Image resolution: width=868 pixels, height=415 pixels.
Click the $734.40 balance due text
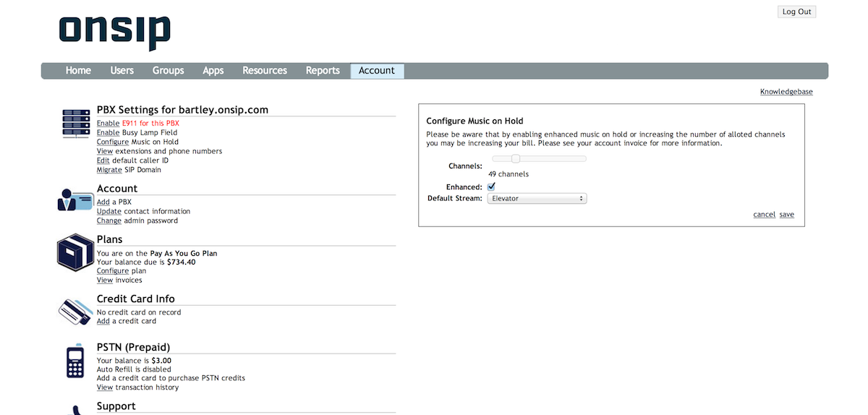tap(181, 262)
